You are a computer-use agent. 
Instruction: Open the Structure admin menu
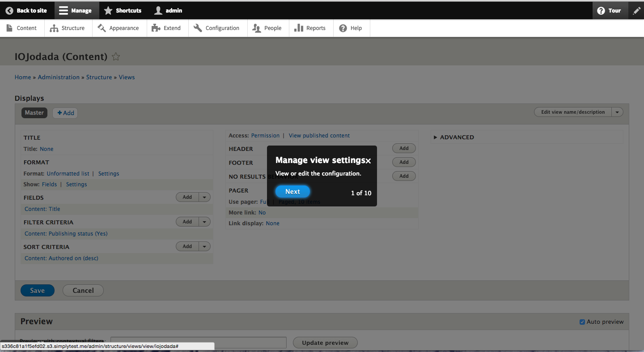pyautogui.click(x=68, y=28)
